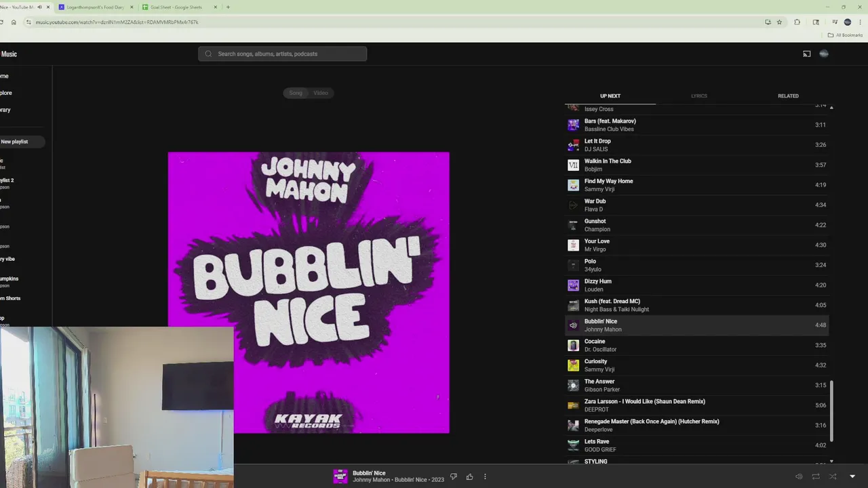This screenshot has height=488, width=868.
Task: Click the New playlist button
Action: coord(20,142)
